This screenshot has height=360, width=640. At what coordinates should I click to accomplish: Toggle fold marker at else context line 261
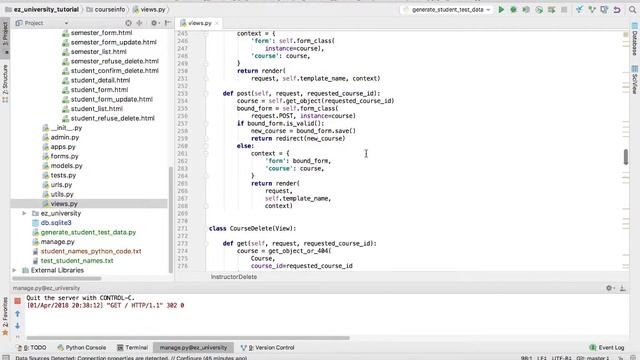[x=206, y=153]
